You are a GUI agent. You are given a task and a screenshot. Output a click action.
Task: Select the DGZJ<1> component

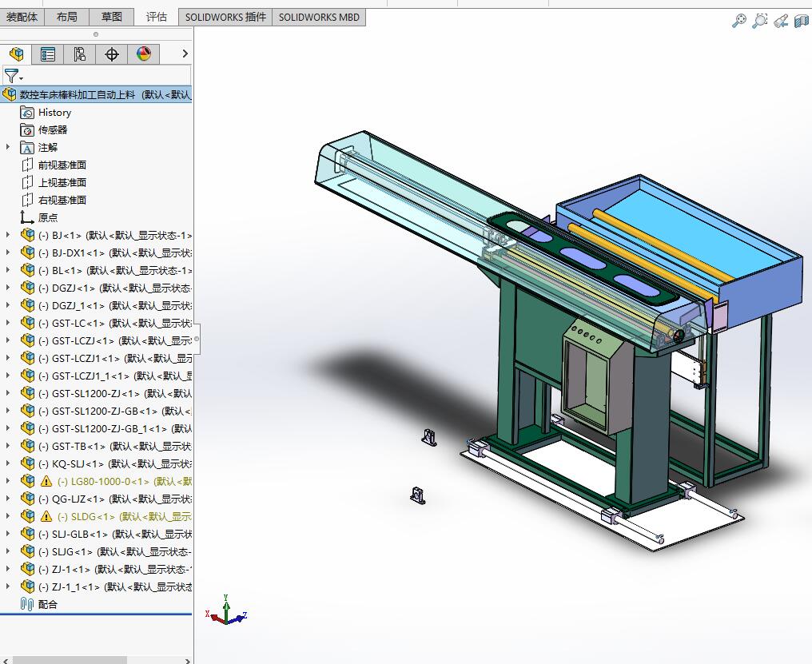pyautogui.click(x=105, y=288)
